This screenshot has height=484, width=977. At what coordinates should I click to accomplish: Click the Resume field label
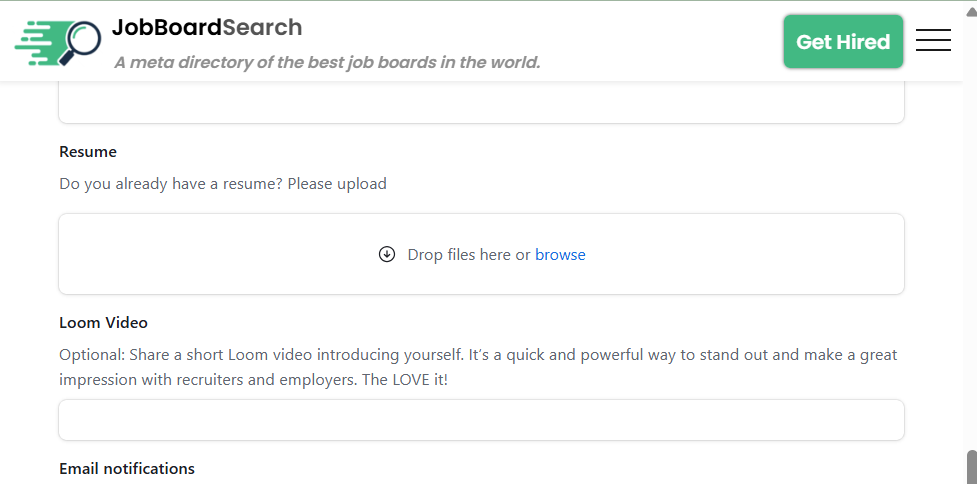(x=88, y=152)
